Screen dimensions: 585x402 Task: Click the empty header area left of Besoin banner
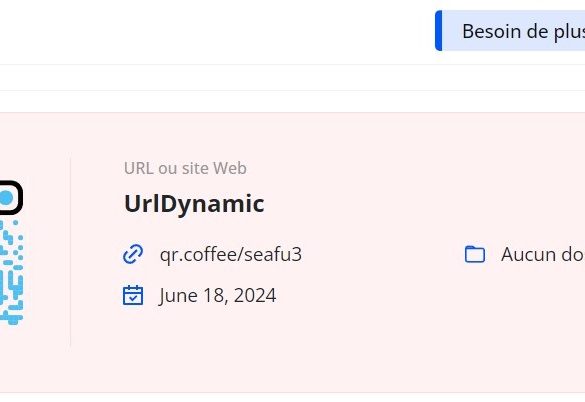pyautogui.click(x=216, y=31)
